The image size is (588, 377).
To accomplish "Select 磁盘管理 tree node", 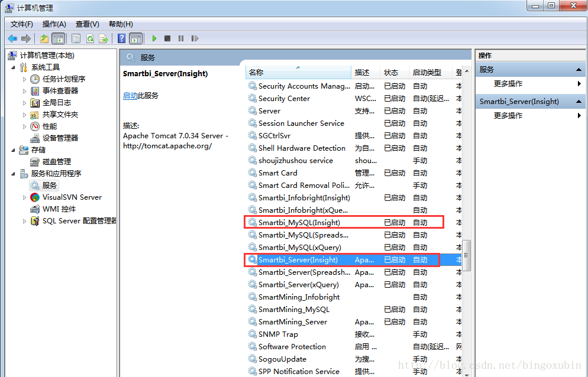I will point(57,162).
